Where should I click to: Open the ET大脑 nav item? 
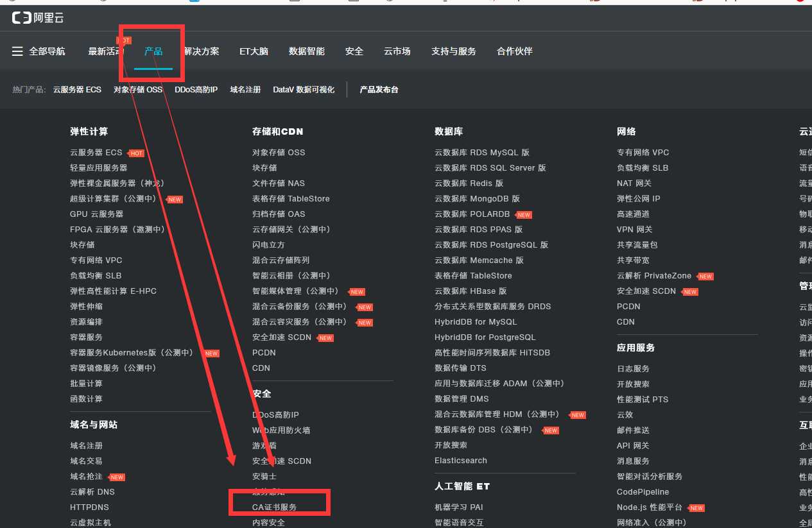click(x=254, y=51)
